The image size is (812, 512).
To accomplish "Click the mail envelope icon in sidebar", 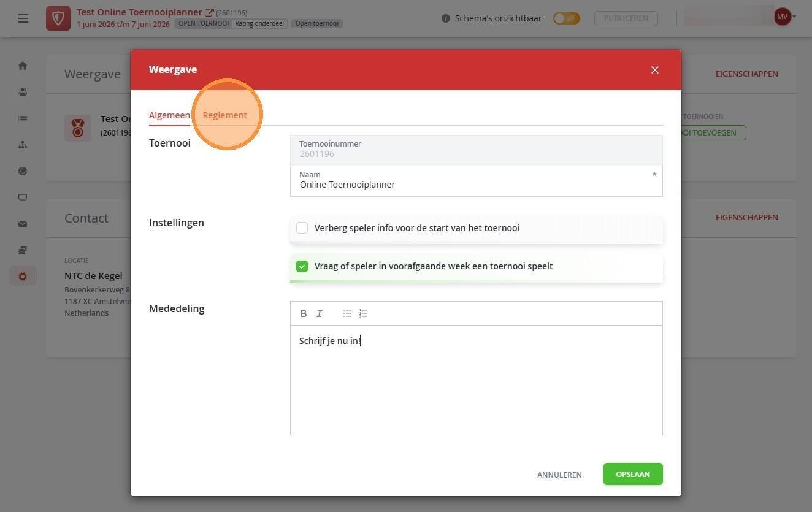I will 23,224.
